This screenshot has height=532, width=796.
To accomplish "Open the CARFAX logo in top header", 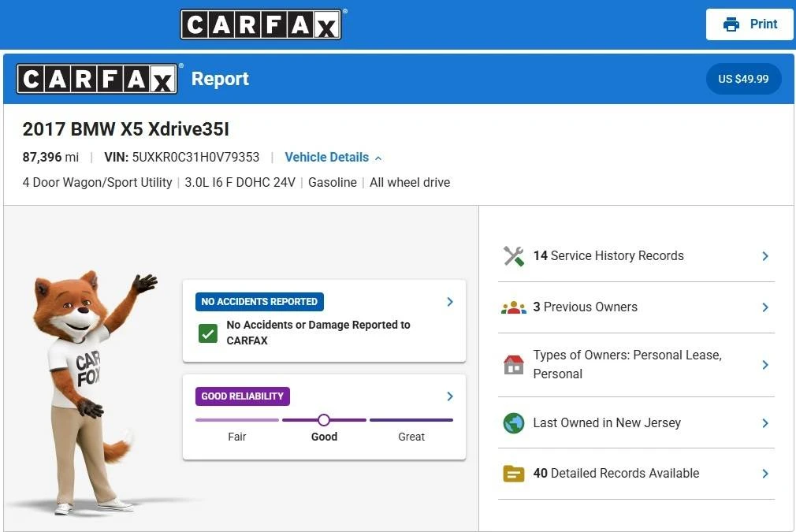I will (x=261, y=24).
